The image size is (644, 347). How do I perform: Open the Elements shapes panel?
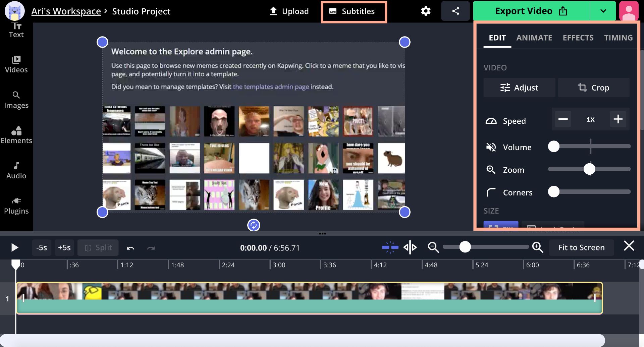(16, 135)
